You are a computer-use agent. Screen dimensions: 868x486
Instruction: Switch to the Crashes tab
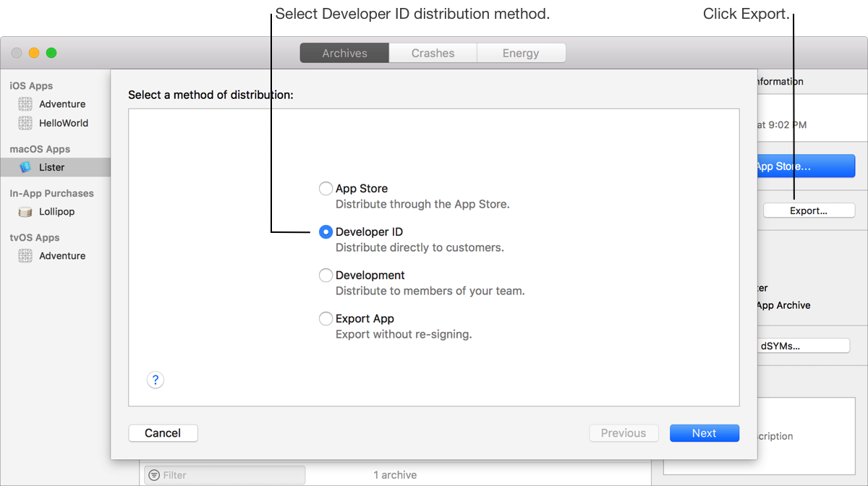pos(433,54)
